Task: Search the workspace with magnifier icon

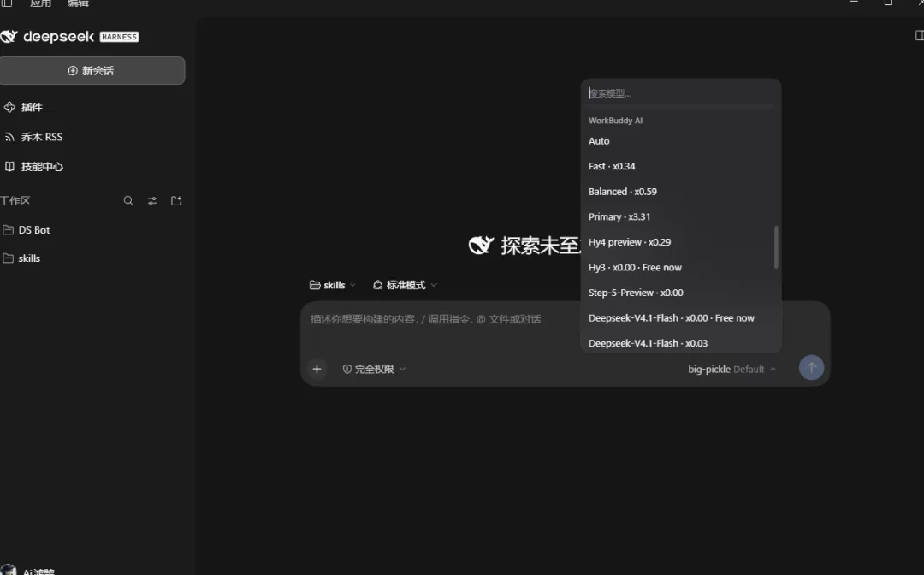Action: [128, 201]
